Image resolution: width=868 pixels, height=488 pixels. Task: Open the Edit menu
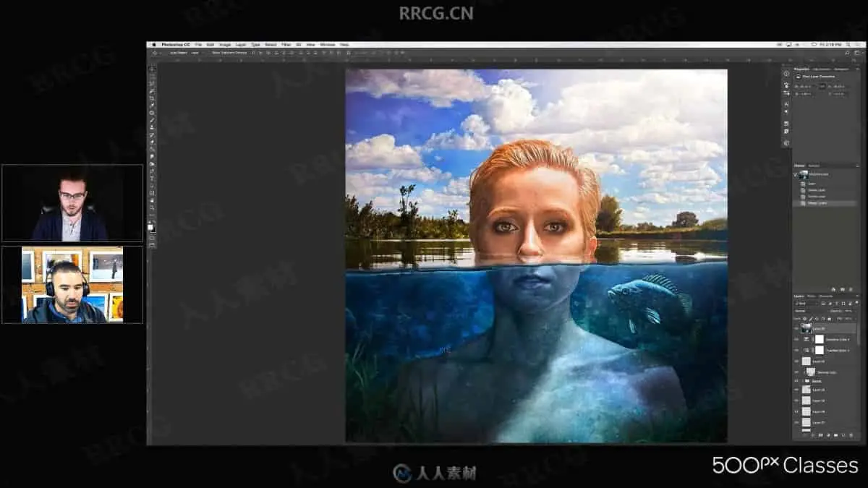[209, 45]
